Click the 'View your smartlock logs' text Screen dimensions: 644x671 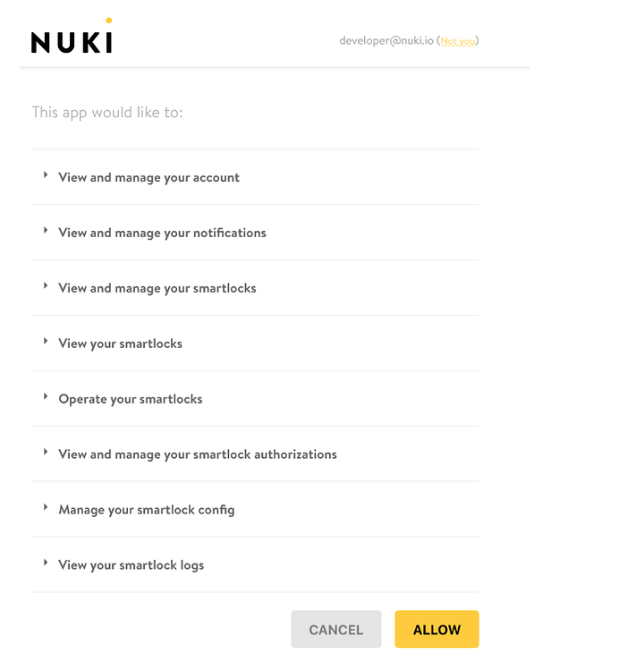coord(131,565)
